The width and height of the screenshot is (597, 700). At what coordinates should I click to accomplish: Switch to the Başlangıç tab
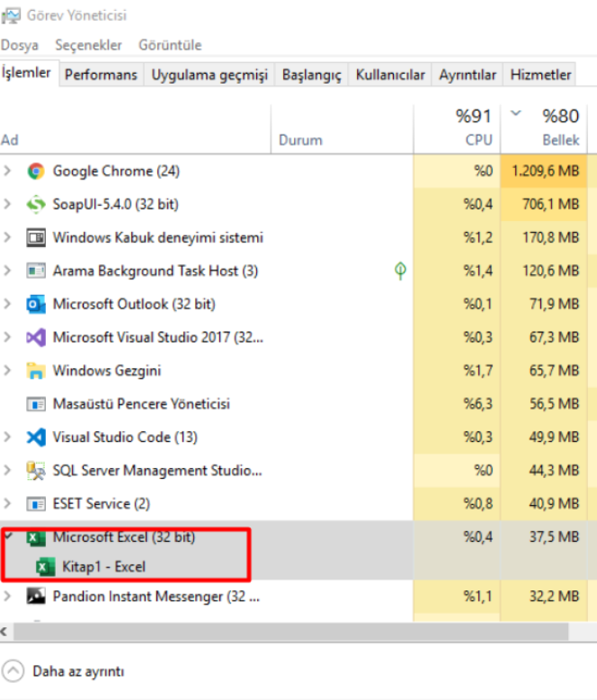[312, 75]
